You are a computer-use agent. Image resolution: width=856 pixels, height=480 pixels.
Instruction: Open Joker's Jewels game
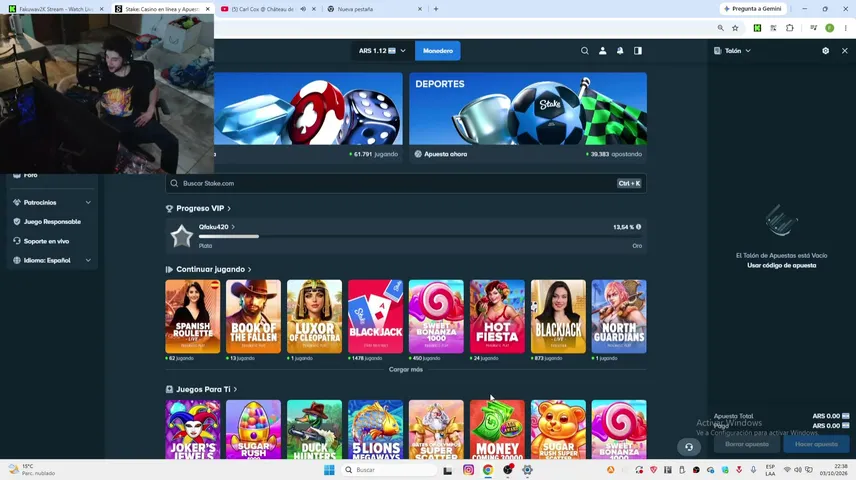pyautogui.click(x=193, y=429)
